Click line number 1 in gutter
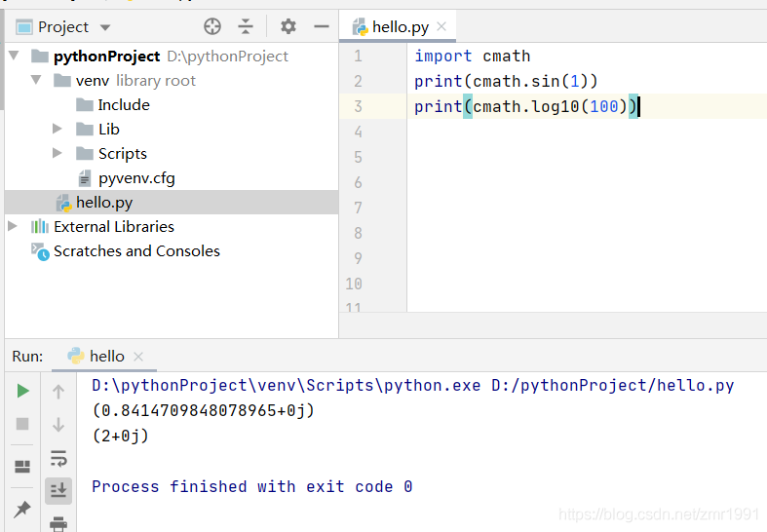 [x=358, y=56]
